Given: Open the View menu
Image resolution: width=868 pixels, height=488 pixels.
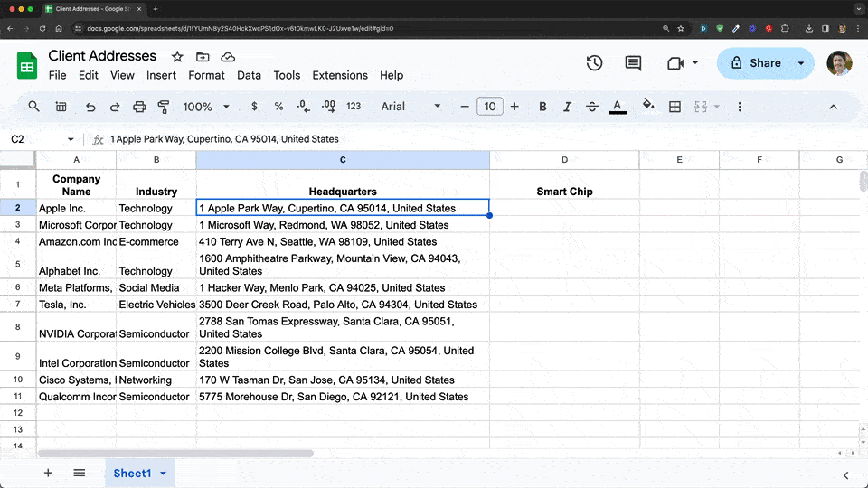Looking at the screenshot, I should pos(122,75).
